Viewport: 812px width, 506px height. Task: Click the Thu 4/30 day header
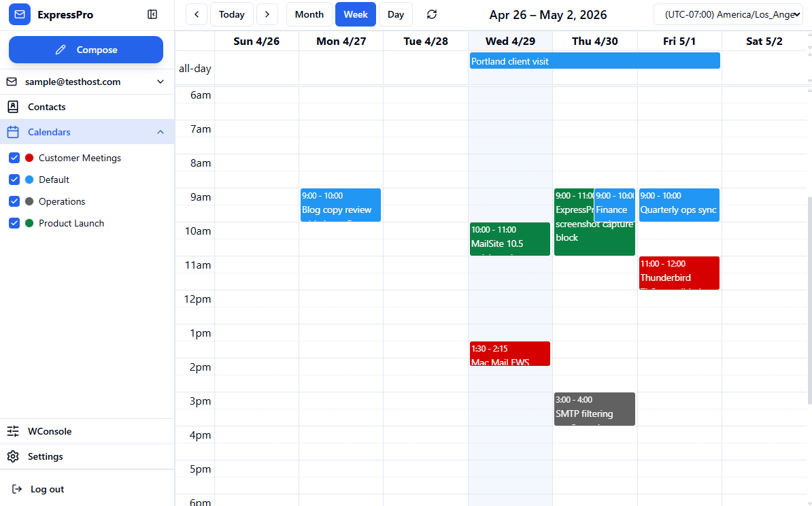[x=595, y=41]
